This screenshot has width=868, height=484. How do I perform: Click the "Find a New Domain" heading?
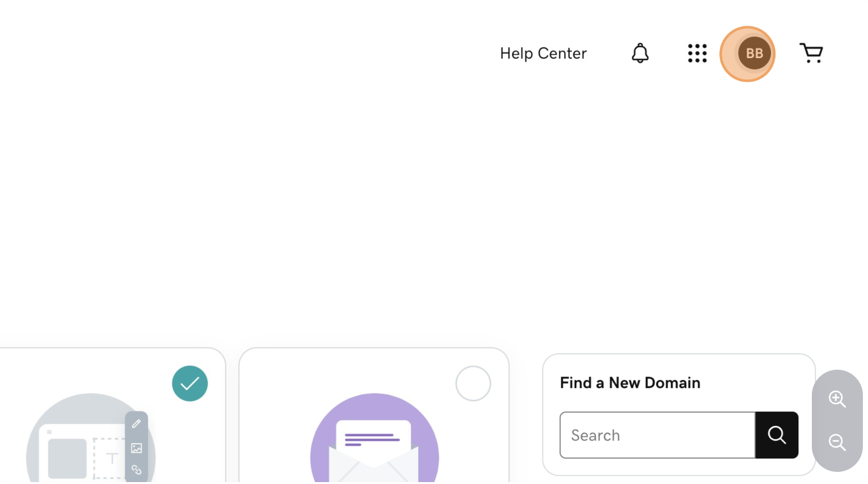coord(630,382)
